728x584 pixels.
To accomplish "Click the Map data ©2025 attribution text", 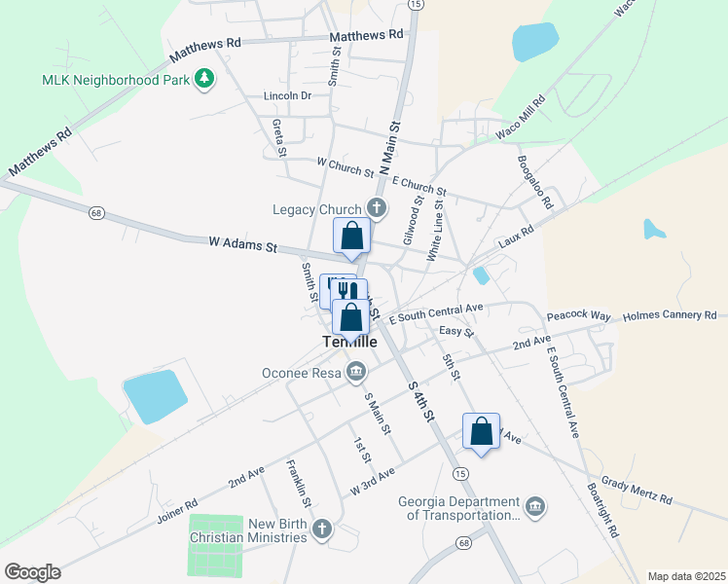I will click(x=686, y=576).
